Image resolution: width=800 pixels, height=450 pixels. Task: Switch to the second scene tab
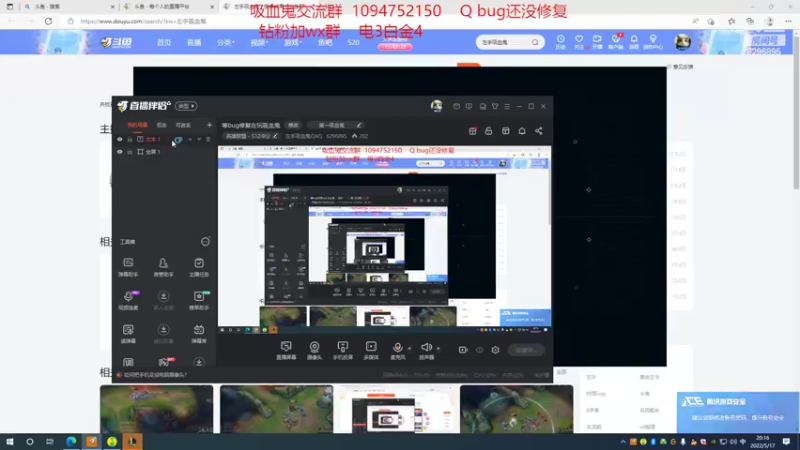click(x=161, y=125)
